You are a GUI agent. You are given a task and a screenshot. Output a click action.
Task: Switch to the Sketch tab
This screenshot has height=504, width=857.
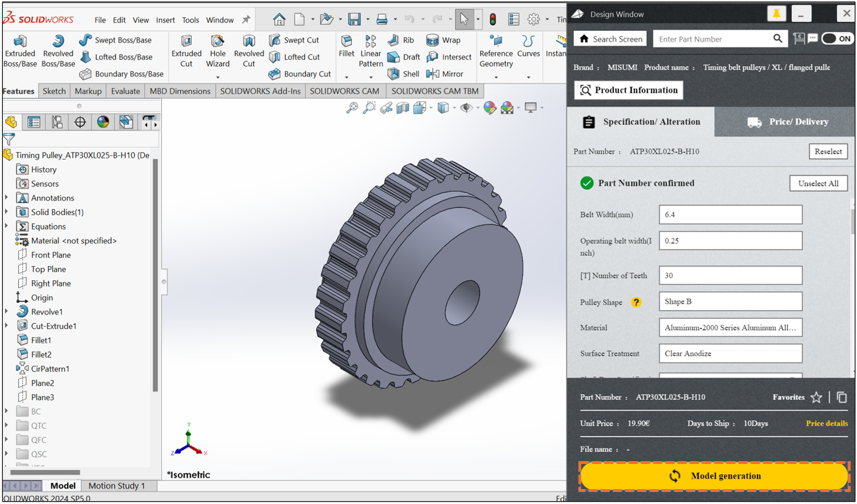[x=54, y=91]
